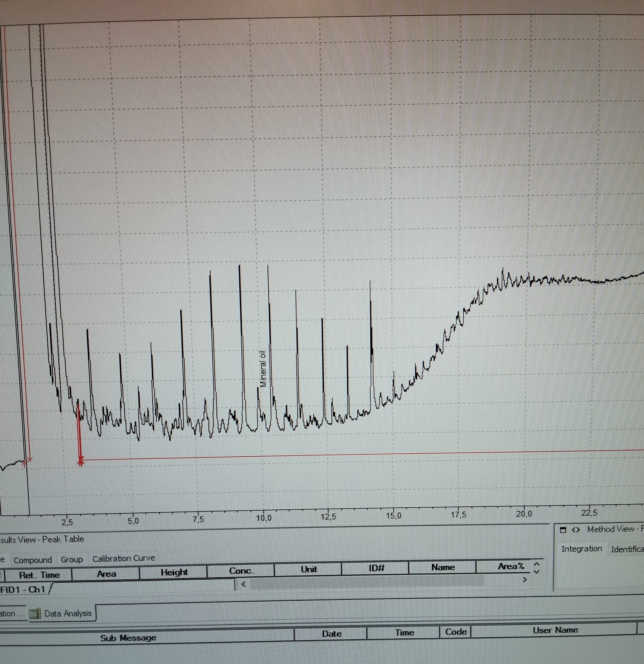Click the Method View pane title

pyautogui.click(x=615, y=529)
